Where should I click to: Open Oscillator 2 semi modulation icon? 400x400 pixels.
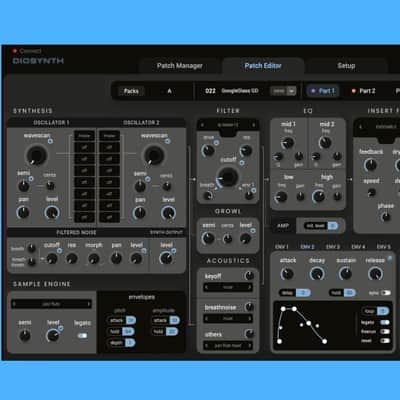coord(148,179)
